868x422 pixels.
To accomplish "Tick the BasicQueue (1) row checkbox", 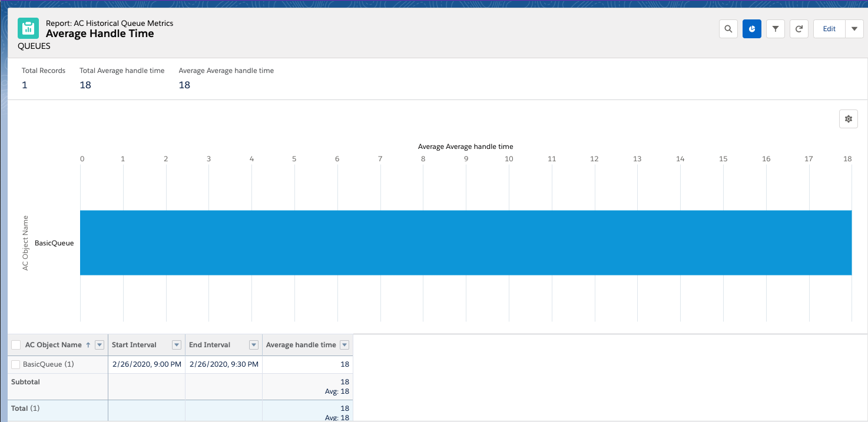I will pyautogui.click(x=16, y=364).
